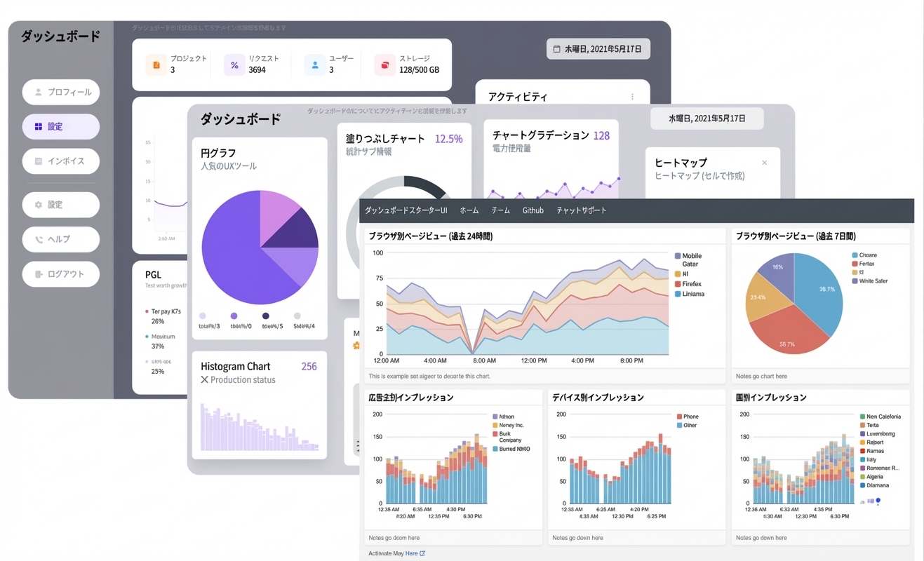Image resolution: width=924 pixels, height=561 pixels.
Task: Open インボイス from the sidebar
Action: [x=61, y=161]
